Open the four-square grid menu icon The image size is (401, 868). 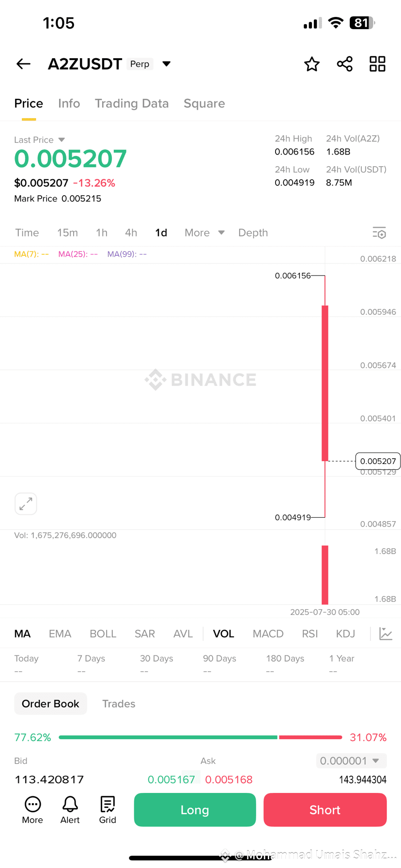pyautogui.click(x=377, y=64)
